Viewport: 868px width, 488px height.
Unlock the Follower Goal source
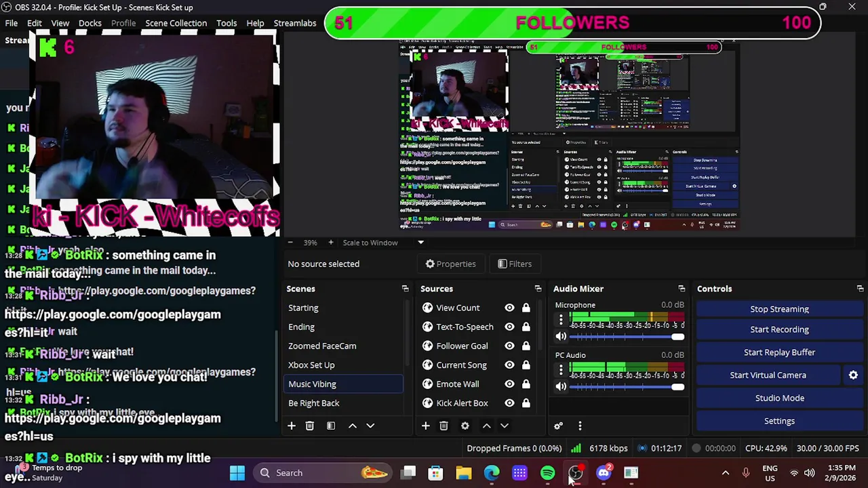point(526,346)
